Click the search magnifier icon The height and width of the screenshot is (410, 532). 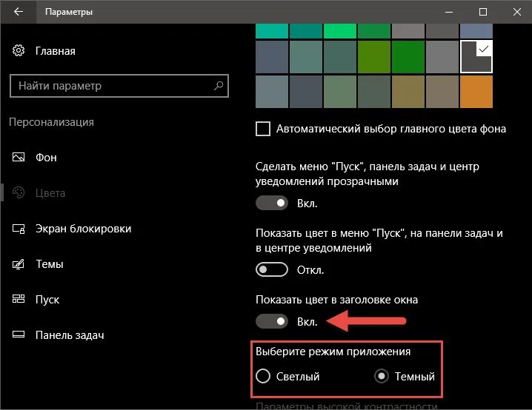pos(219,86)
